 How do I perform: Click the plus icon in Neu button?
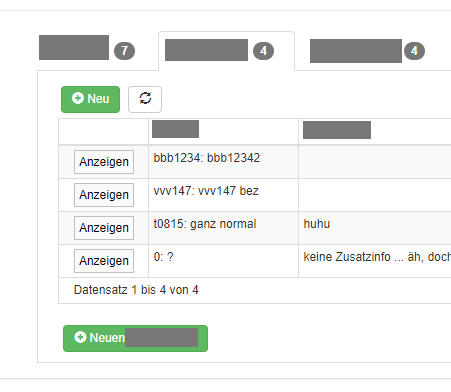pyautogui.click(x=78, y=98)
